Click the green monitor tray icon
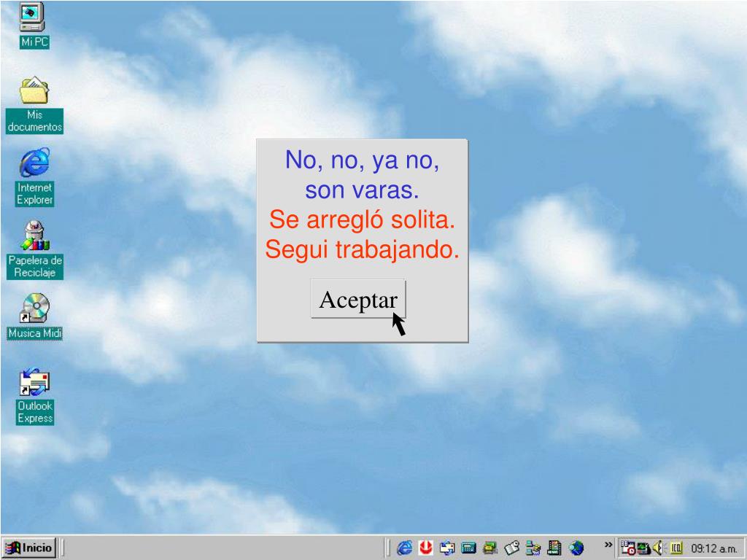Viewport: 747px width, 560px height. coord(643,548)
